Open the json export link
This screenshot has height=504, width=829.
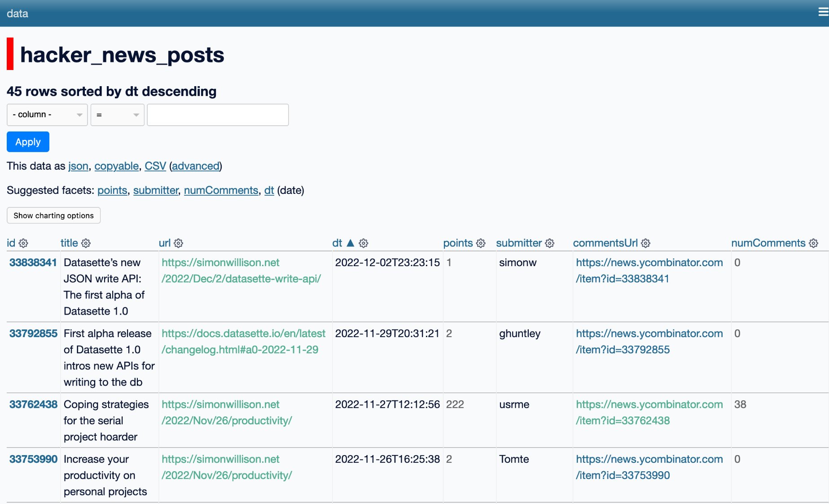[78, 166]
